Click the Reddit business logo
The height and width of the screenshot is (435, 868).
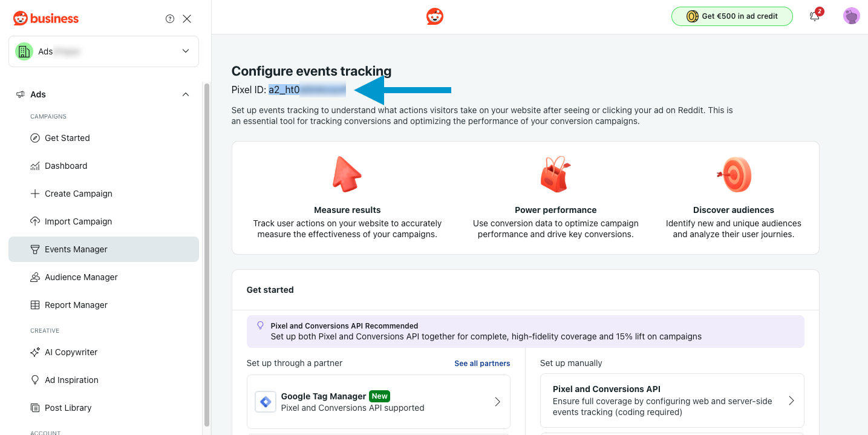click(46, 19)
